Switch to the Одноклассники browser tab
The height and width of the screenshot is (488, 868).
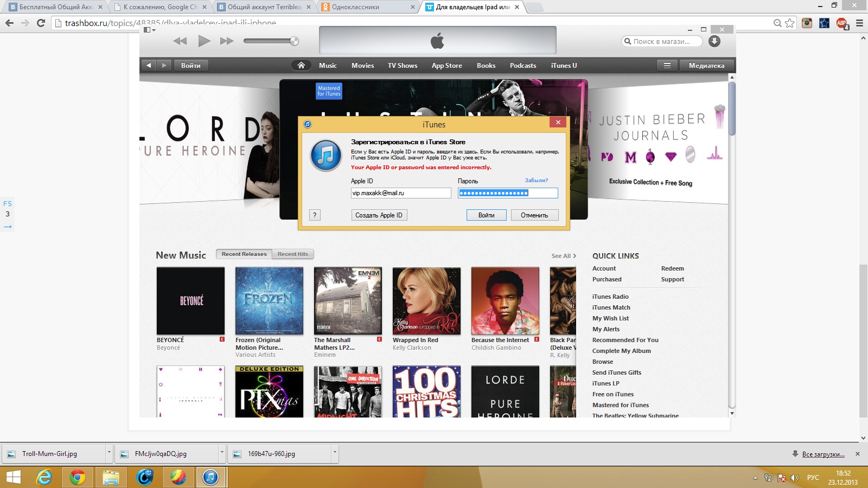(x=368, y=7)
